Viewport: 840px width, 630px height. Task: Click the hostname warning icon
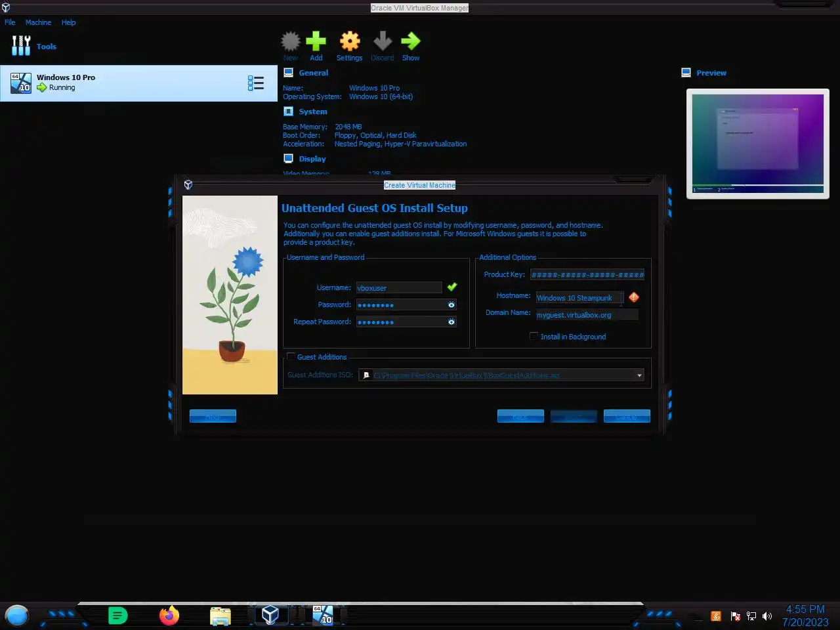pyautogui.click(x=634, y=297)
